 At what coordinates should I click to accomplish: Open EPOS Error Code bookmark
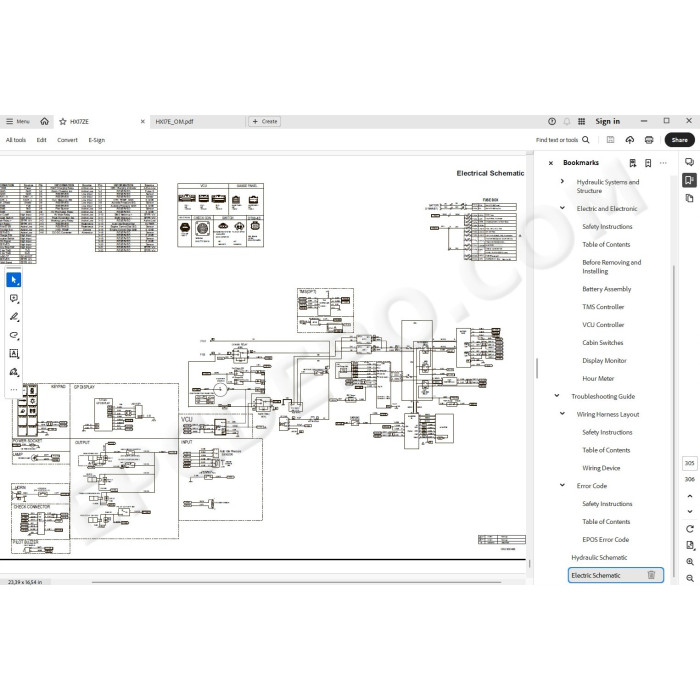(x=606, y=540)
